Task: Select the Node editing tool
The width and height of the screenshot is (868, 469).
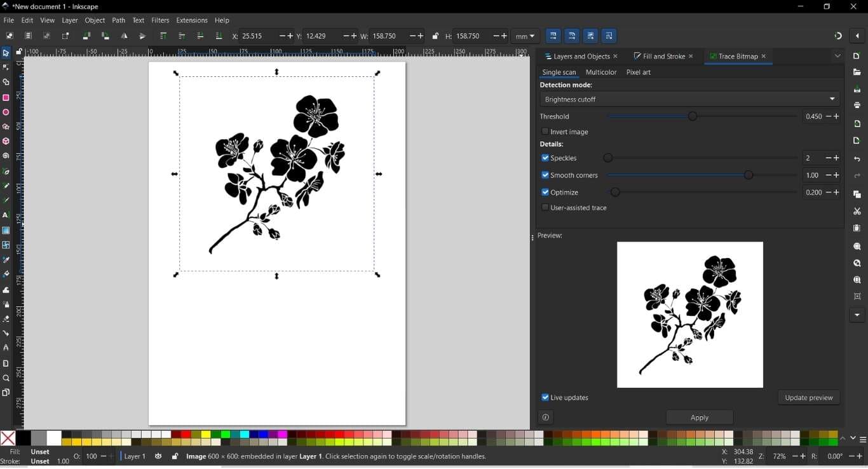Action: click(6, 67)
